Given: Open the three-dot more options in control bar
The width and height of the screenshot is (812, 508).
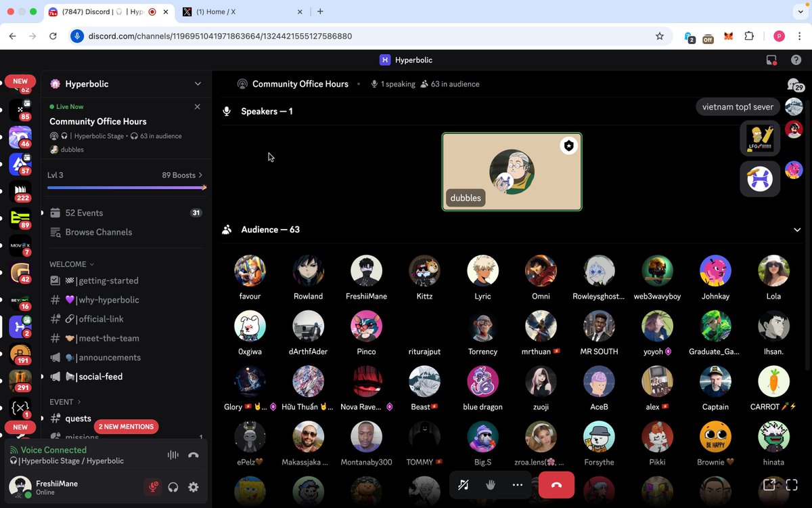Looking at the screenshot, I should [518, 485].
